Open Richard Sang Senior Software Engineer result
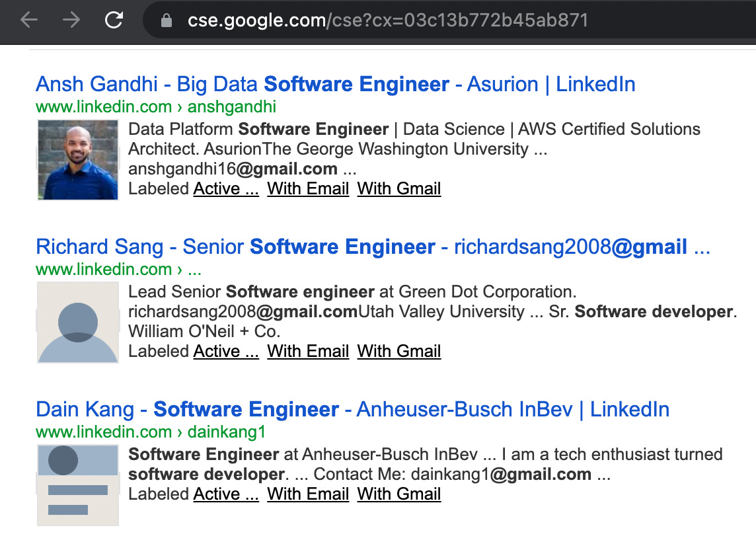This screenshot has width=756, height=542. click(x=373, y=247)
